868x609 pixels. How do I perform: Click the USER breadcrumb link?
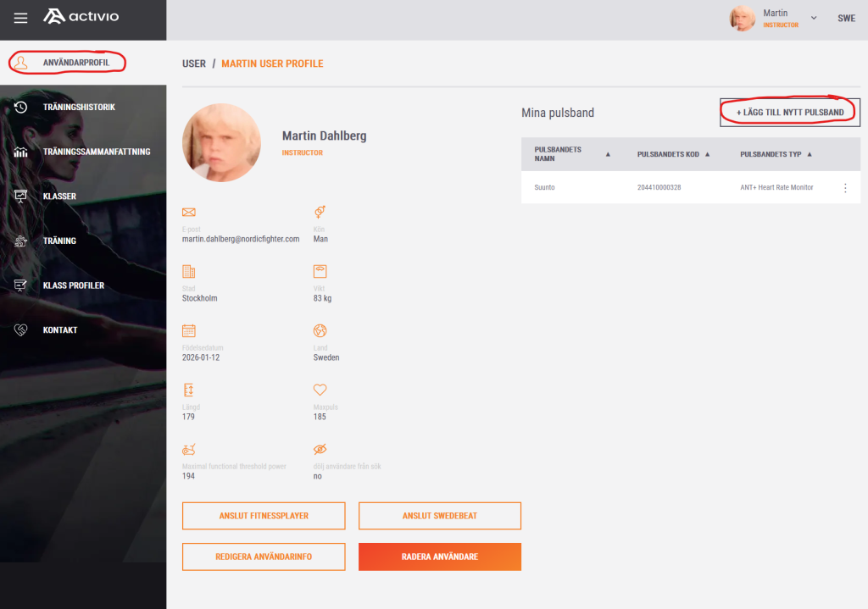point(194,64)
